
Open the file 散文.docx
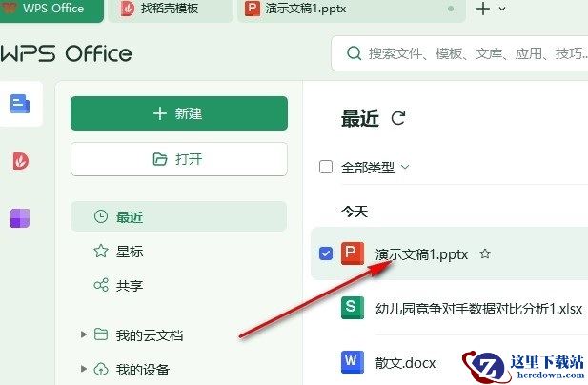pyautogui.click(x=405, y=363)
